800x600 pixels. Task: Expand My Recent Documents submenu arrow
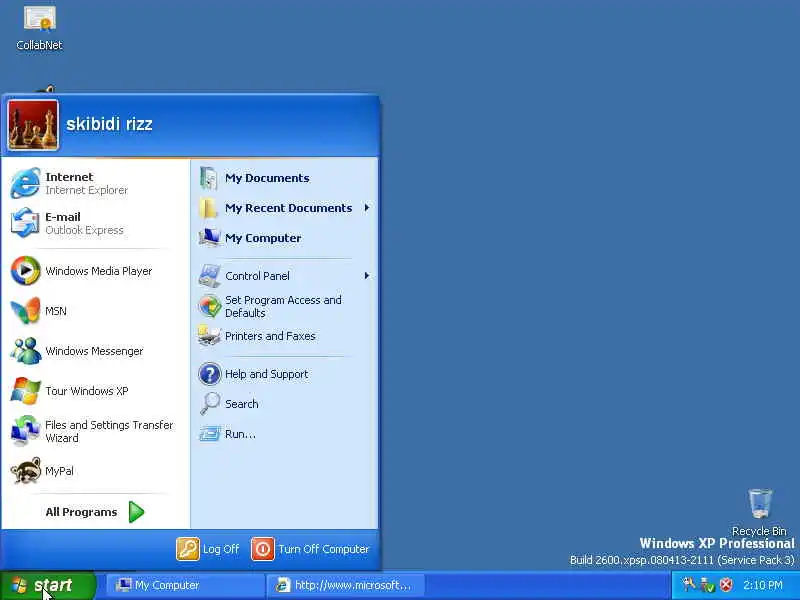tap(366, 208)
